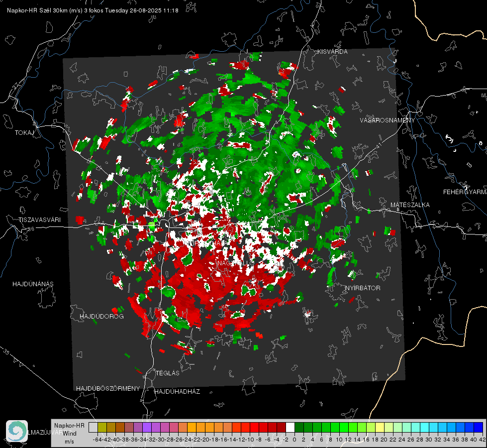Screen dimensions: 487x448
Task: Click the HAJDÚDOROG city label
Action: (101, 316)
